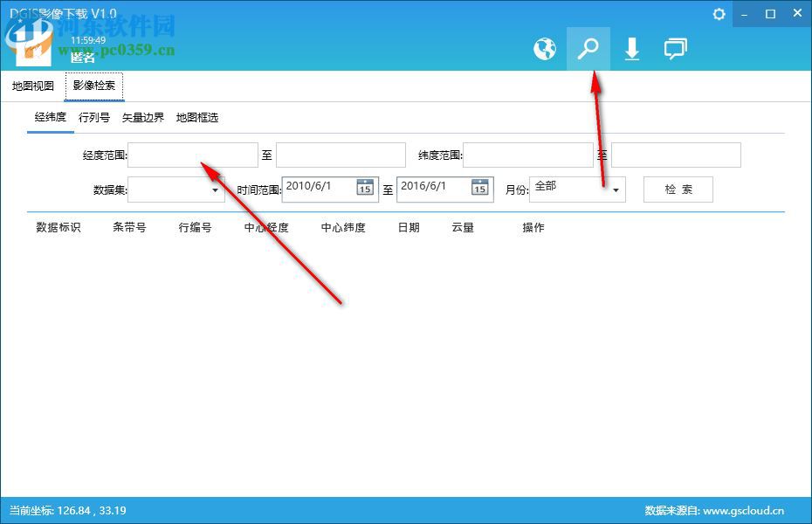The width and height of the screenshot is (812, 524).
Task: Open the settings gear
Action: [x=718, y=14]
